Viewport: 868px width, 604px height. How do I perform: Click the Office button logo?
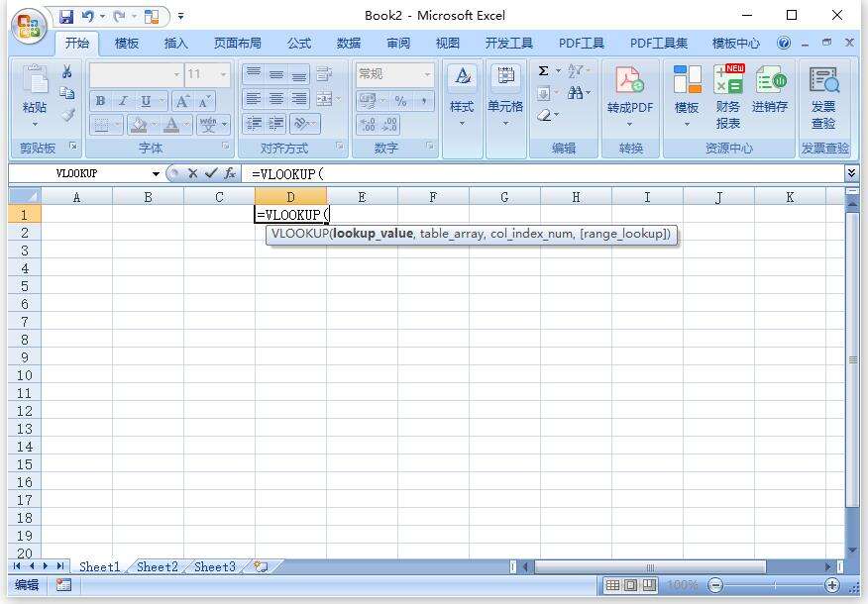(x=29, y=26)
